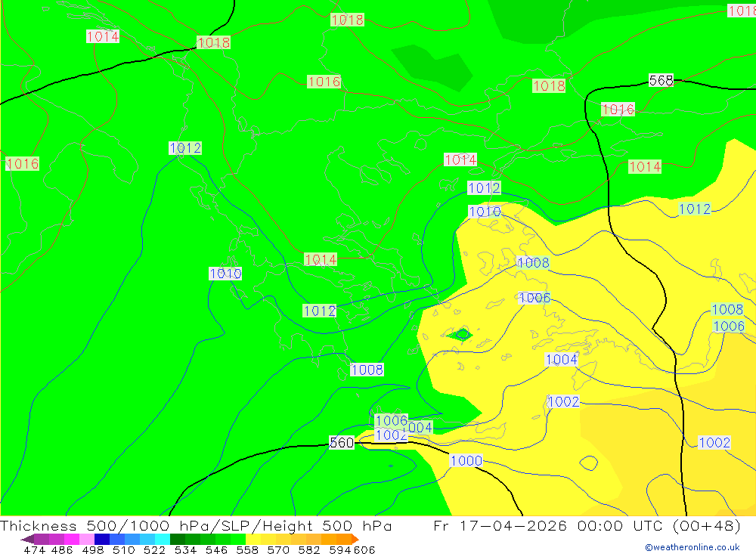Click the 510 legend value
The image size is (756, 554).
tap(123, 549)
